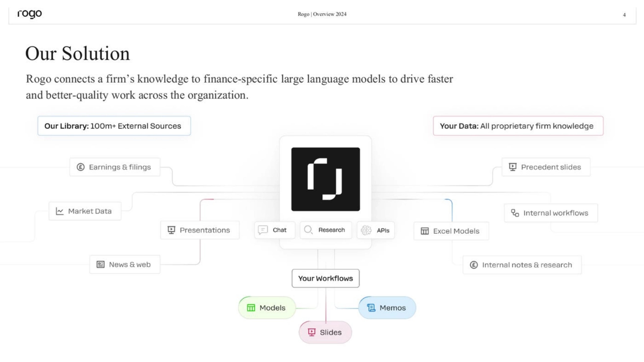
Task: Click the Our Solution heading
Action: [x=77, y=54]
